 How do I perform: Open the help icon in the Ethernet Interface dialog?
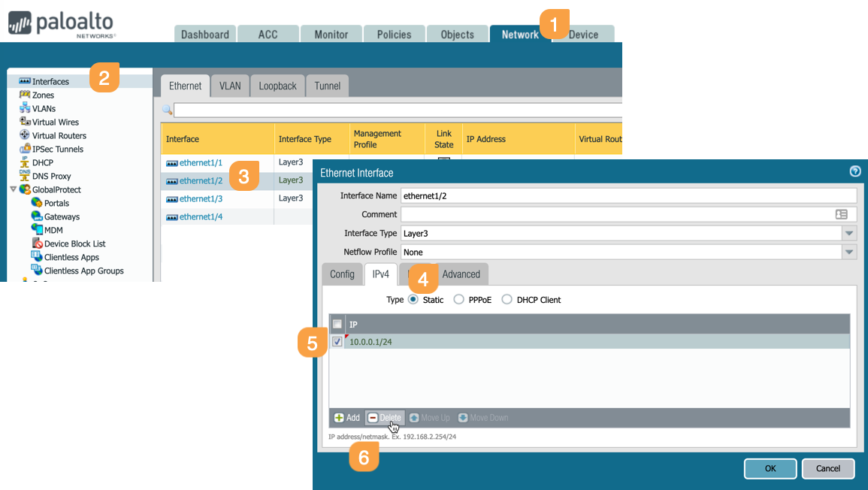[x=854, y=171]
